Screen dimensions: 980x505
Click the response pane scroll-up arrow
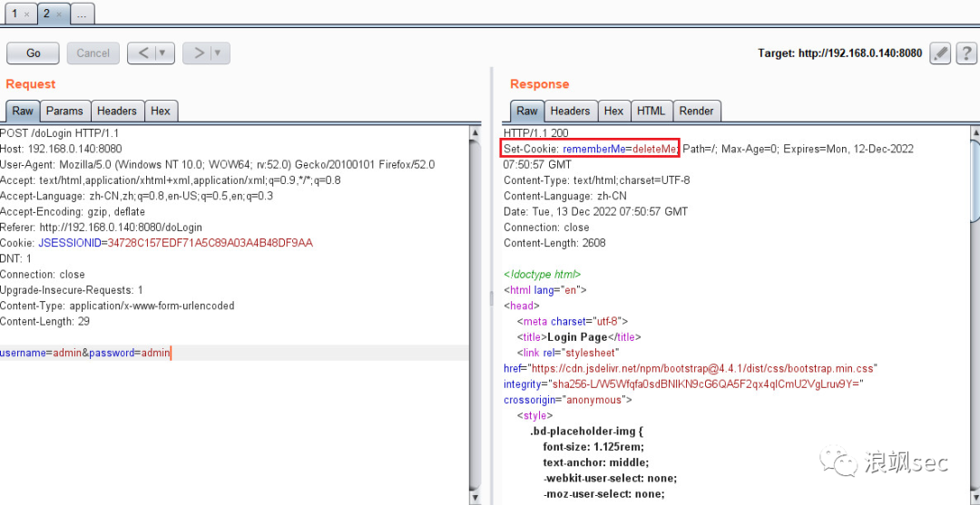point(975,132)
